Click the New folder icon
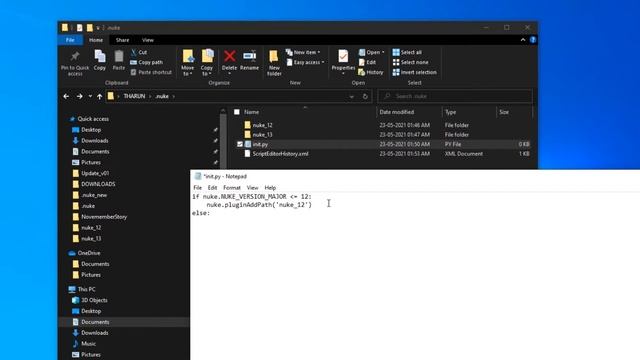 pos(274,56)
